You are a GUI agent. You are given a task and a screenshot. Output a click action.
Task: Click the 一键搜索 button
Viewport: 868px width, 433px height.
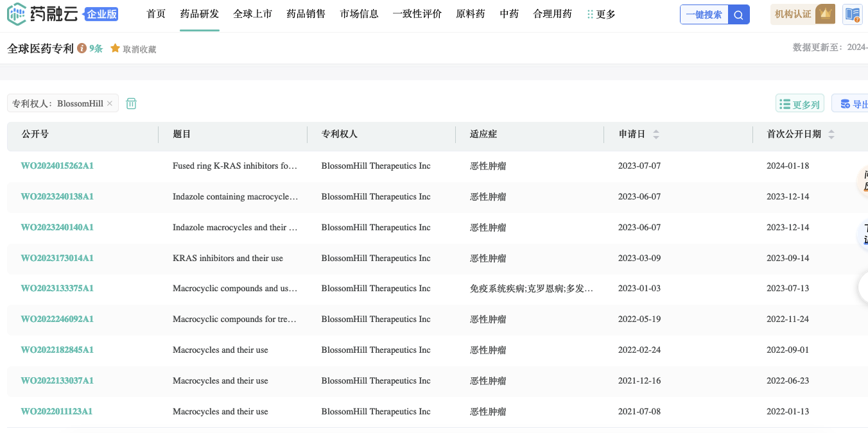tap(704, 15)
